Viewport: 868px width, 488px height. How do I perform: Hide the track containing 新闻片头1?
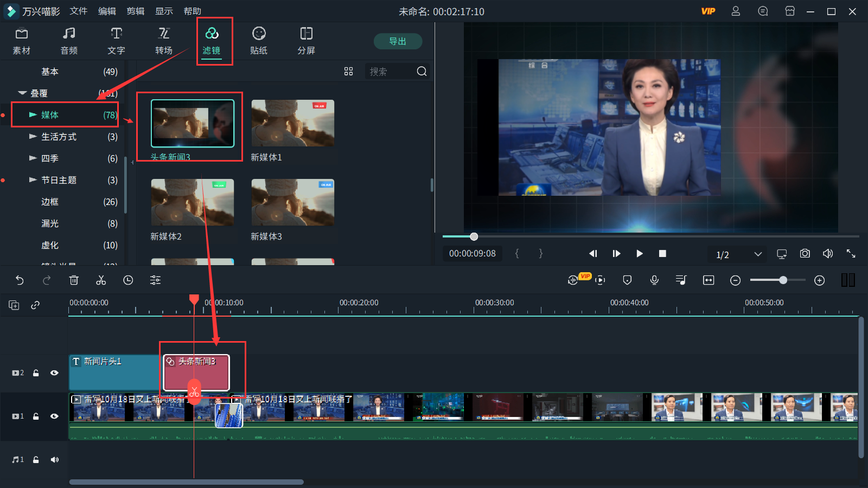tap(54, 373)
